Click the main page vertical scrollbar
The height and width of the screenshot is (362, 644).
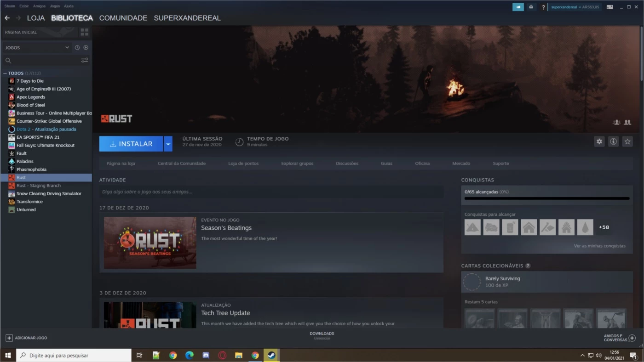[642, 53]
